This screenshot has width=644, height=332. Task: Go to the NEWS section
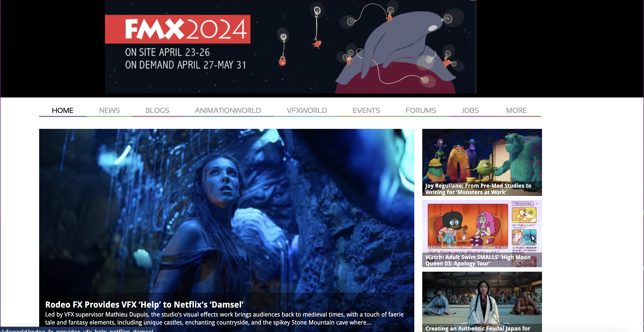coord(109,110)
